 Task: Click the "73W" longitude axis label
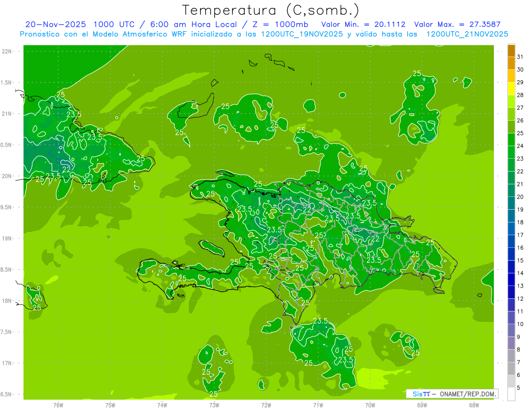(214, 405)
